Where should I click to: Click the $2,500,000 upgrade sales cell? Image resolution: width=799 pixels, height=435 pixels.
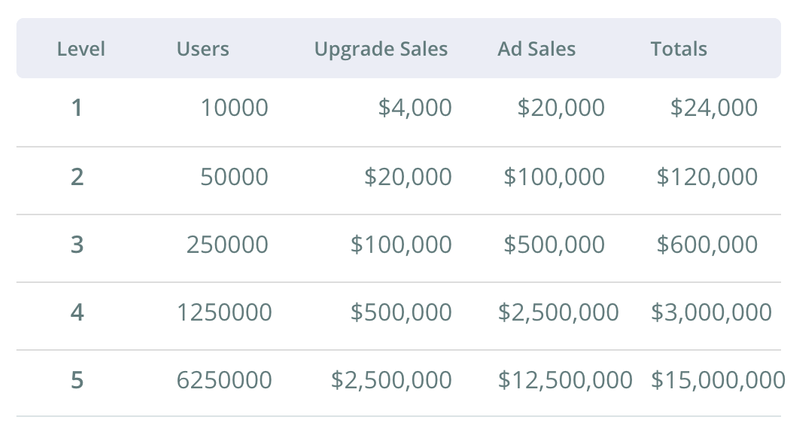point(391,380)
